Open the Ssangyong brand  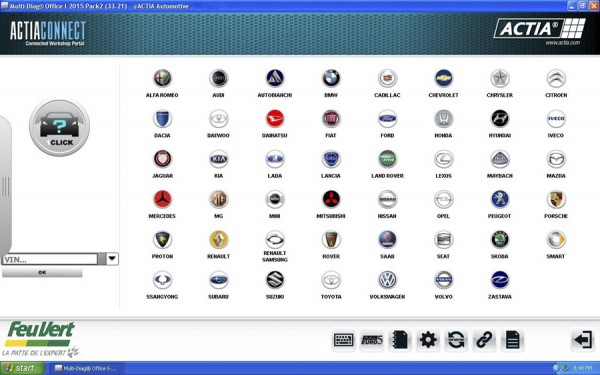(x=162, y=280)
